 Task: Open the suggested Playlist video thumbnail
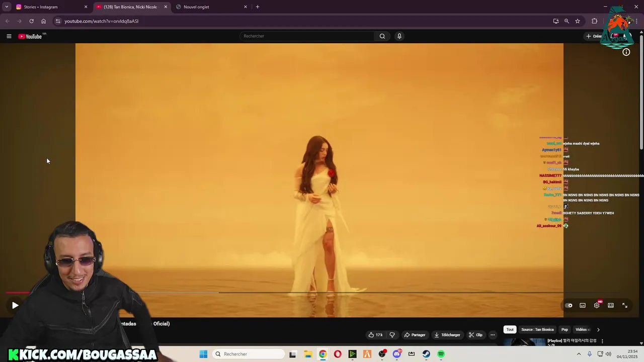click(x=524, y=342)
